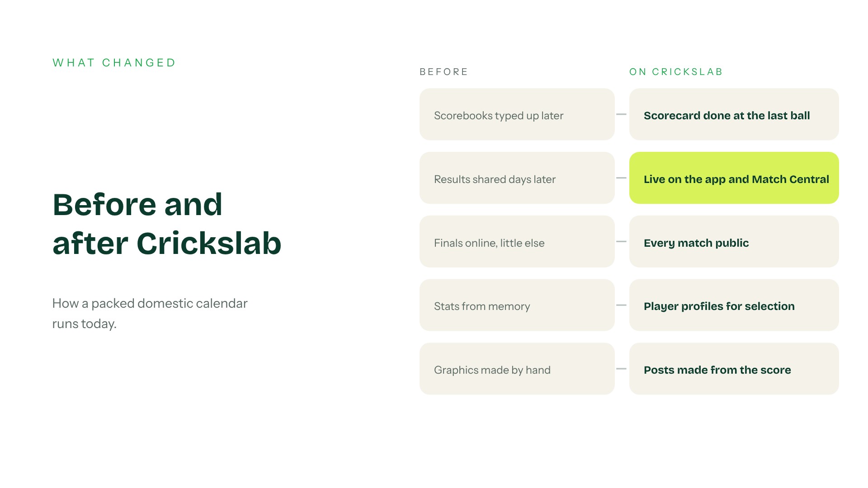Select the 'Scorebooks typed up later' card
The width and height of the screenshot is (868, 488).
[517, 114]
